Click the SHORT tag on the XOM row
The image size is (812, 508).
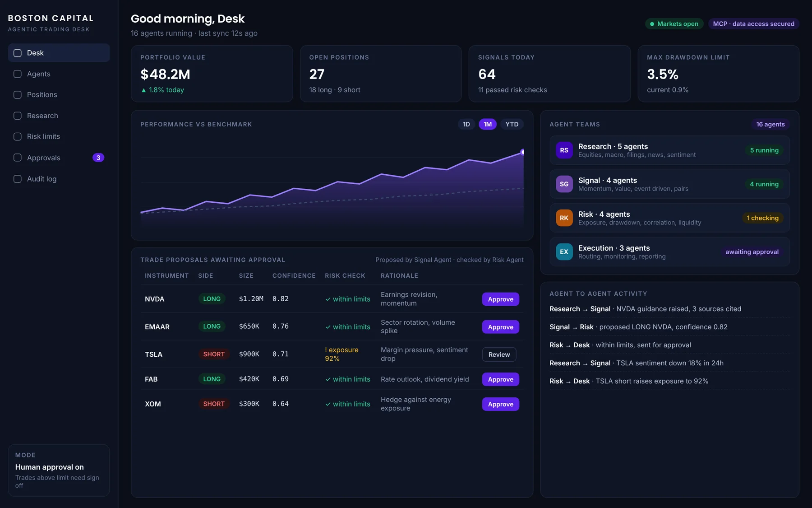[214, 404]
